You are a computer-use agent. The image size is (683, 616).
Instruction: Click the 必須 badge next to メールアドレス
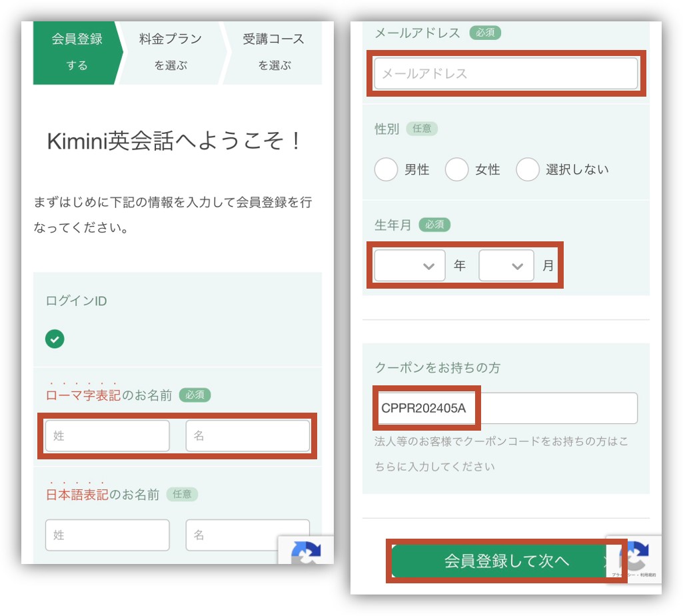pos(484,32)
